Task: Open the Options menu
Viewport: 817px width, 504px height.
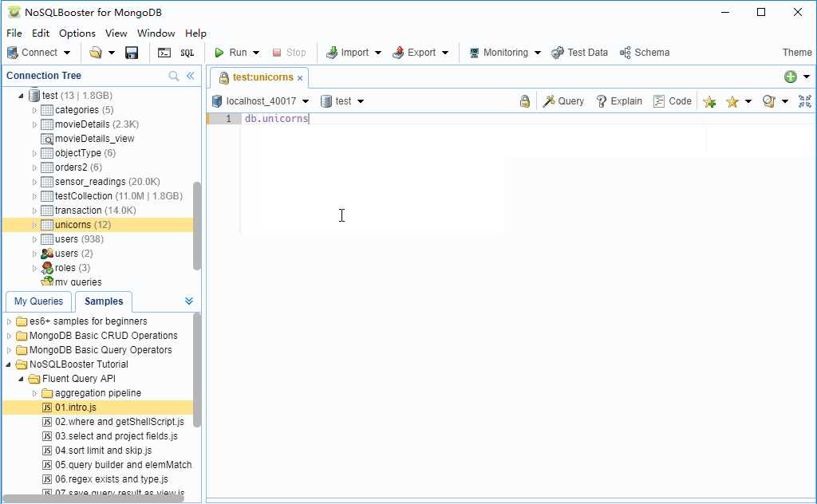Action: point(77,33)
